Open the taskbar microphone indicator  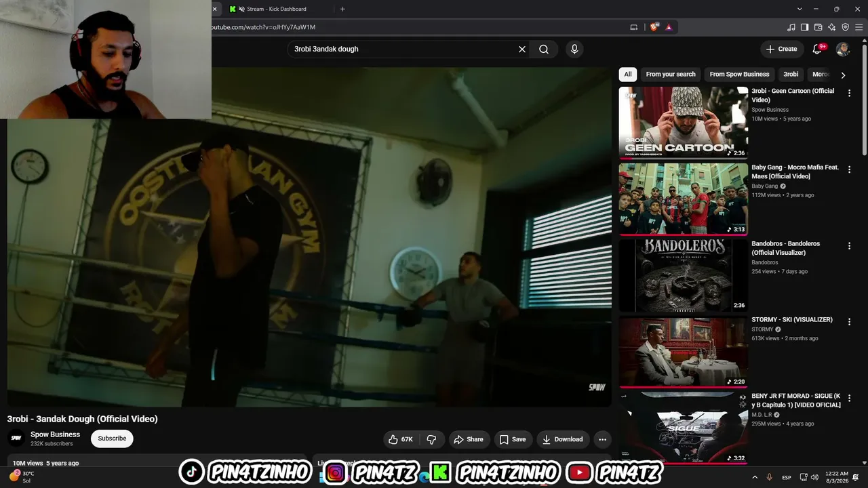coord(769,477)
